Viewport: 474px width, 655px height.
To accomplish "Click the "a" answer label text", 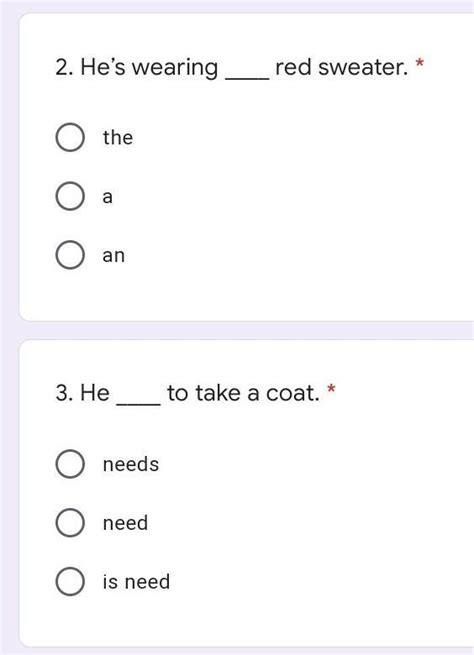I will (x=108, y=196).
